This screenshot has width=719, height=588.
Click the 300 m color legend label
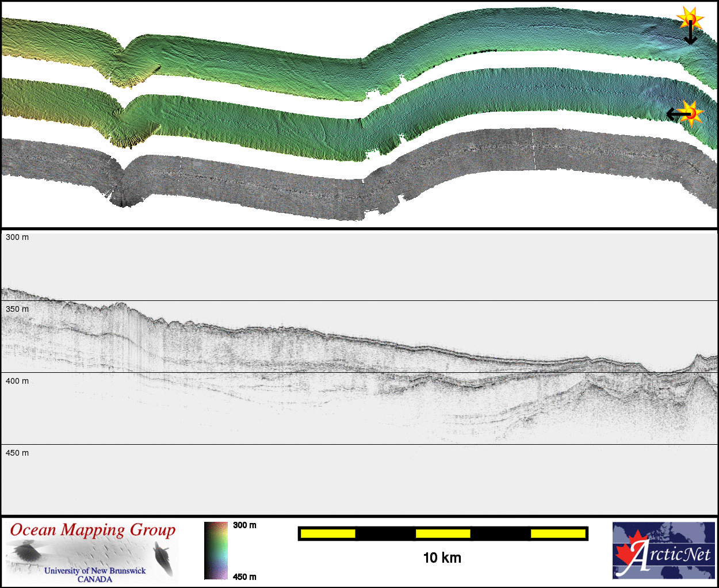(244, 525)
